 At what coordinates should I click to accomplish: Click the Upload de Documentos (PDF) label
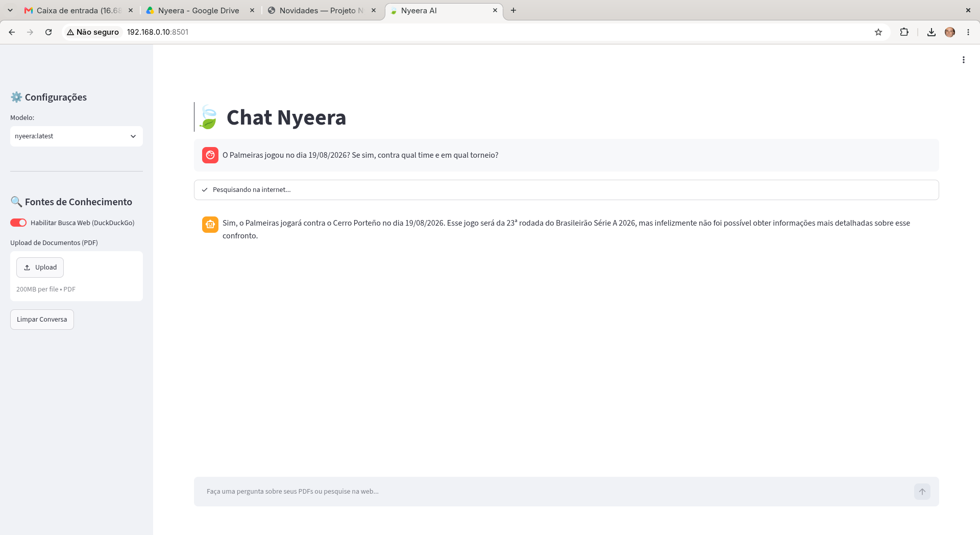pos(54,242)
